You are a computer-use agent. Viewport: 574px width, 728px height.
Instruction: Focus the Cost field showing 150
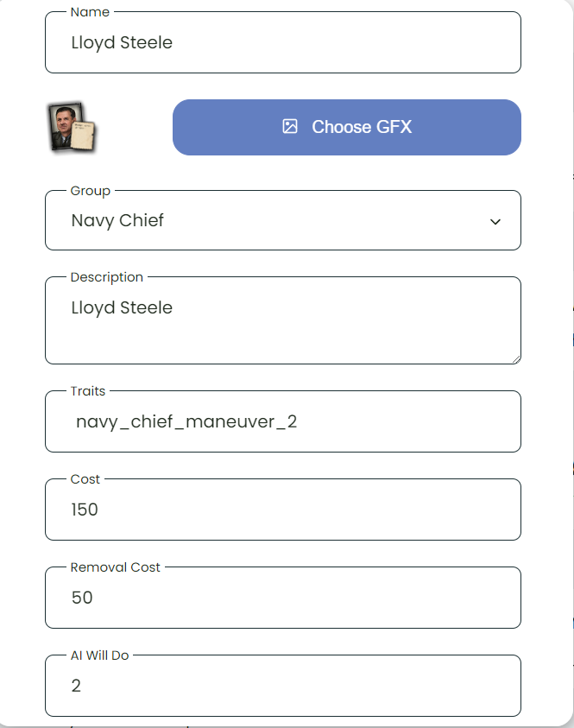coord(283,510)
